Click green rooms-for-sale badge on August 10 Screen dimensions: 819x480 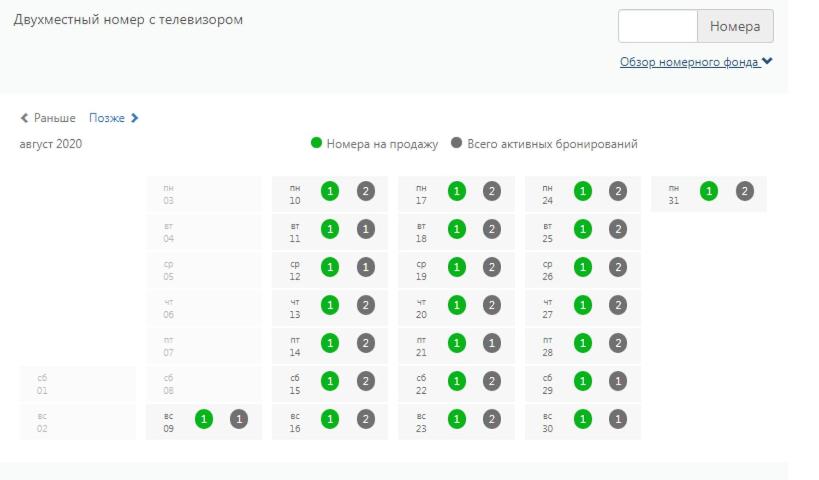(x=330, y=191)
